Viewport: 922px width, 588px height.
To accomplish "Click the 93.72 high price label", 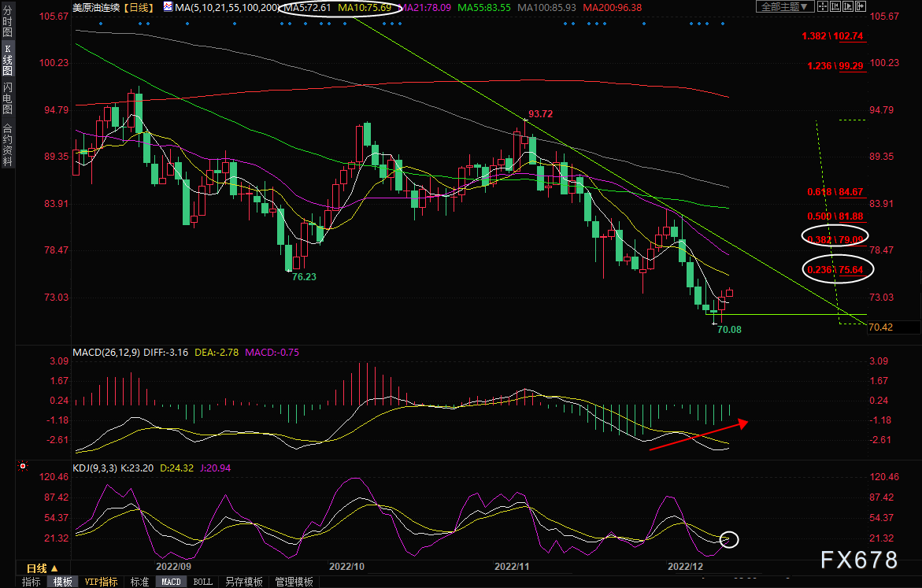I will 540,113.
